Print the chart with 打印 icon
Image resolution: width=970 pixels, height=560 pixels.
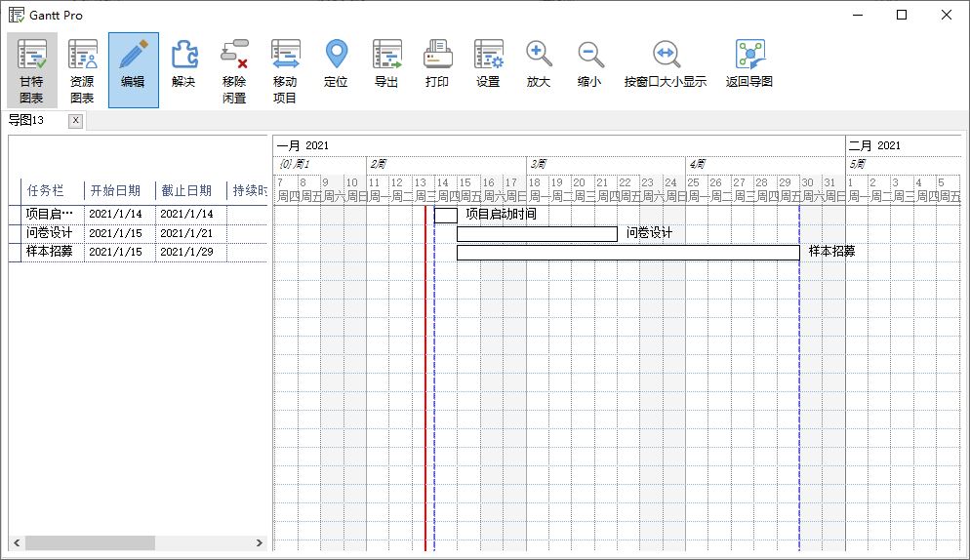[x=437, y=63]
